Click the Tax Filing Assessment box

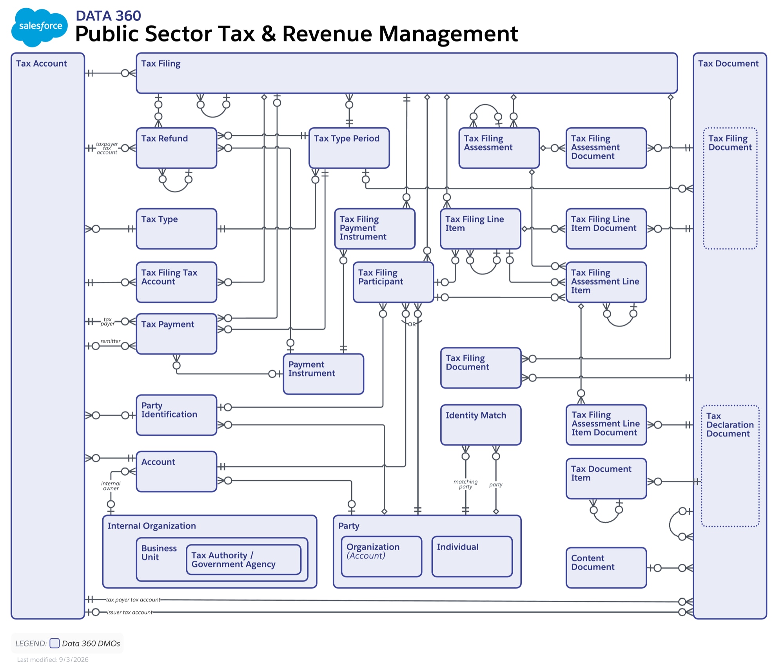499,148
